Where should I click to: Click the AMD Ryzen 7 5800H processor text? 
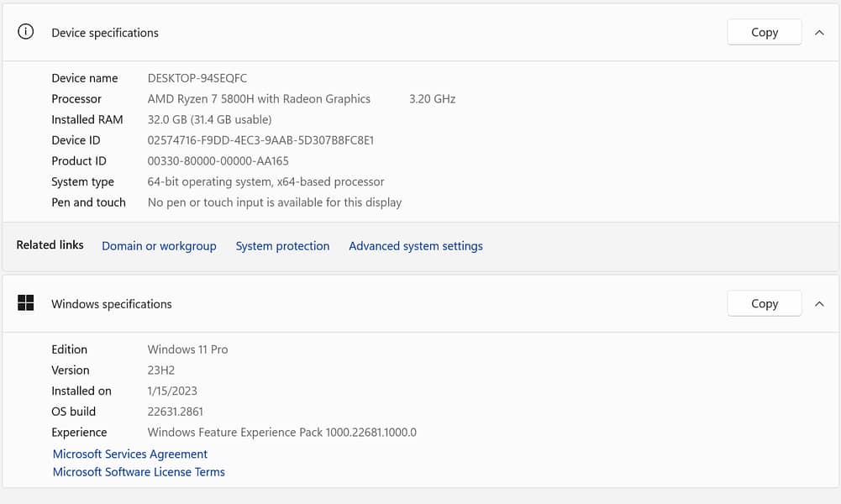click(259, 99)
